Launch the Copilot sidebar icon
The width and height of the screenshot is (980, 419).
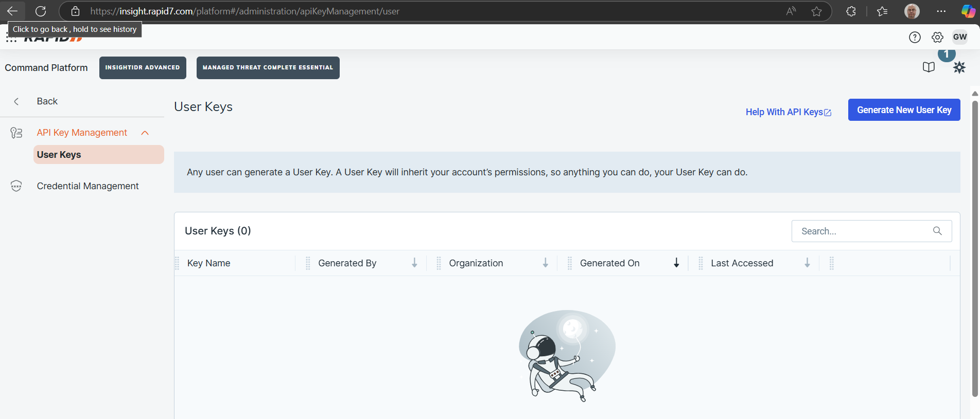(x=968, y=11)
